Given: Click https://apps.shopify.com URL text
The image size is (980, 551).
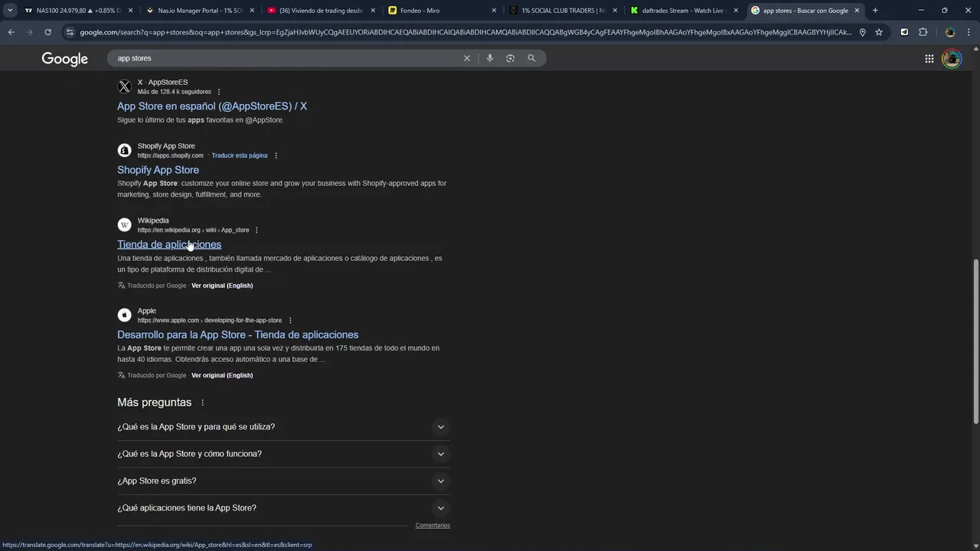Looking at the screenshot, I should pyautogui.click(x=171, y=155).
